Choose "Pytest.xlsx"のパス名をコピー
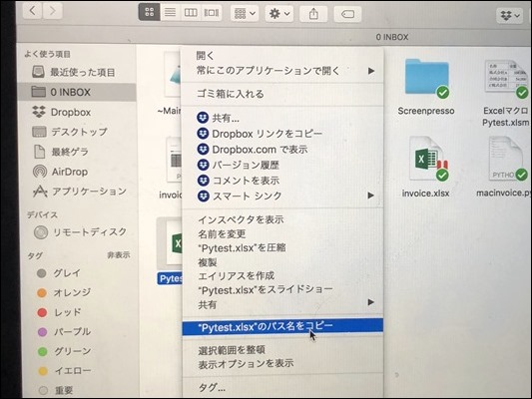The height and width of the screenshot is (399, 532). (x=282, y=326)
